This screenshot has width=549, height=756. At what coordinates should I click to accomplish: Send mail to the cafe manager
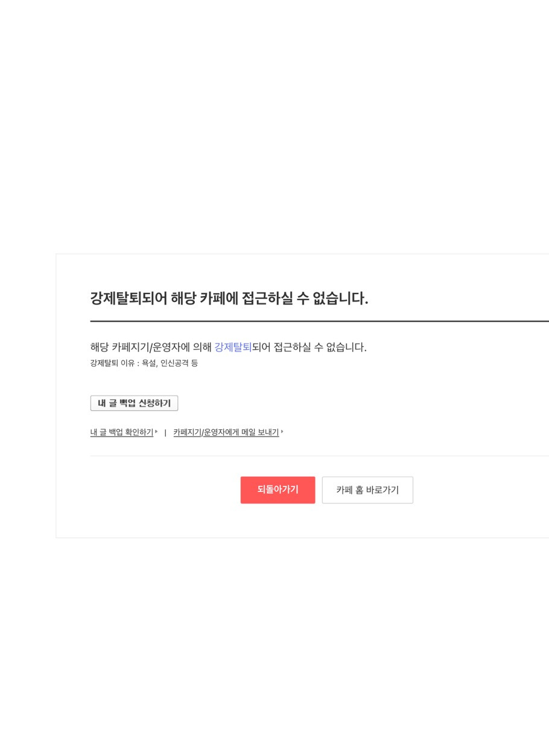click(x=226, y=432)
